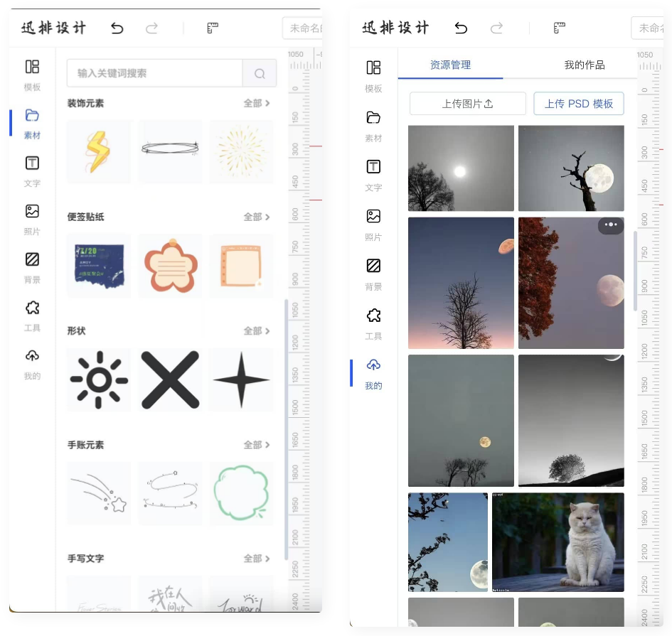Pick the four-pointed star shape
Screen dimensions: 672x636
241,379
